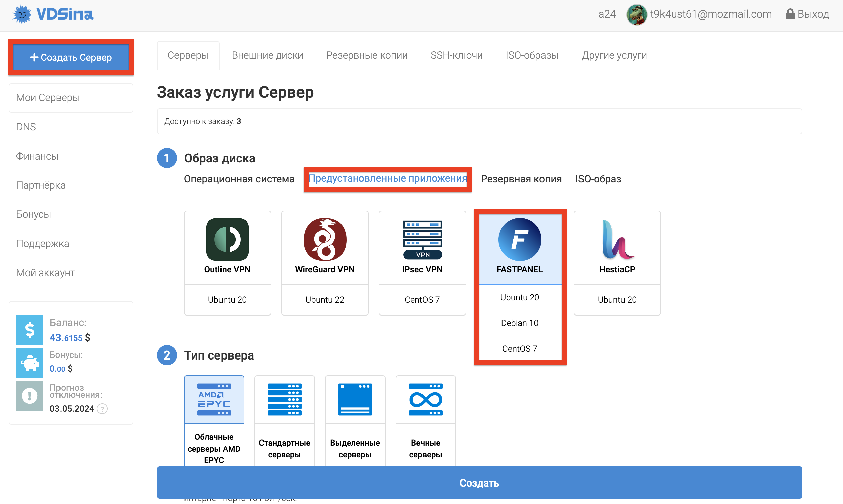Open the Резервные копии tab

[367, 55]
